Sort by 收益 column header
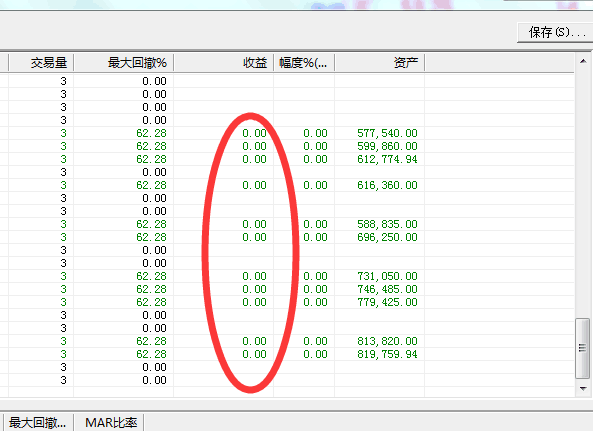This screenshot has width=593, height=431. pos(224,62)
